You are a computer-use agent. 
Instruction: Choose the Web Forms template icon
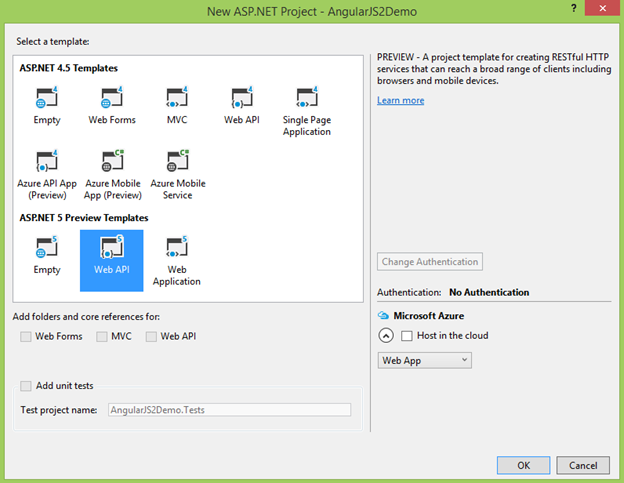[x=112, y=97]
